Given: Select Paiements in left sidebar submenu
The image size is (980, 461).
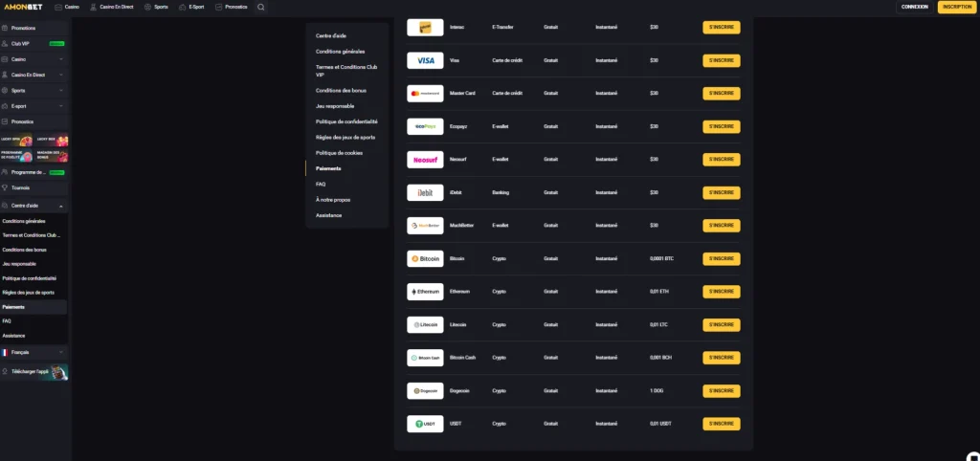Looking at the screenshot, I should [x=33, y=307].
